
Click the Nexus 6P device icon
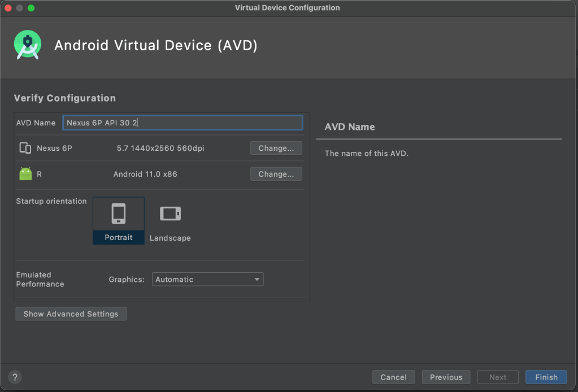pyautogui.click(x=25, y=149)
